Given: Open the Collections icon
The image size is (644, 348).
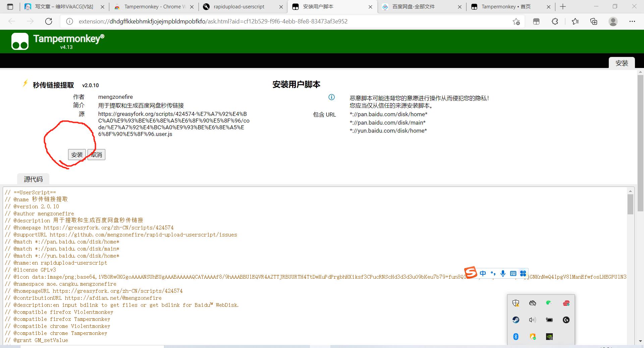Looking at the screenshot, I should [594, 21].
